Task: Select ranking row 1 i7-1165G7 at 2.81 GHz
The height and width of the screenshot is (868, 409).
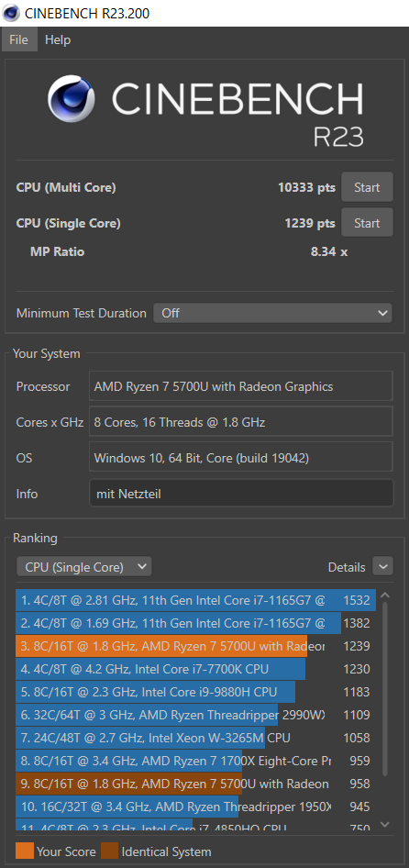Action: click(196, 600)
